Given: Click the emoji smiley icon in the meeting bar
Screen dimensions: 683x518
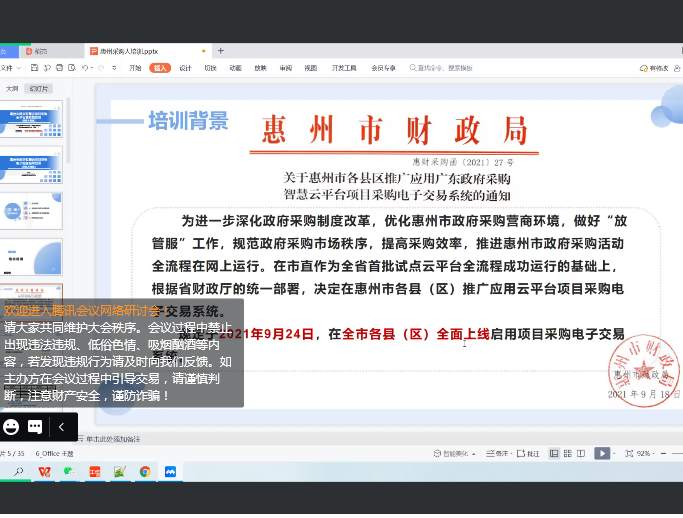Looking at the screenshot, I should (x=11, y=427).
